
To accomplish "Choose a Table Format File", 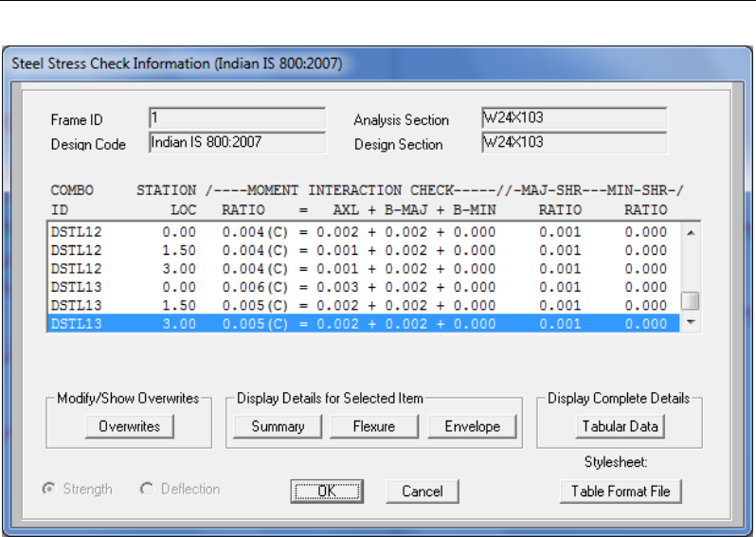I will click(x=621, y=492).
